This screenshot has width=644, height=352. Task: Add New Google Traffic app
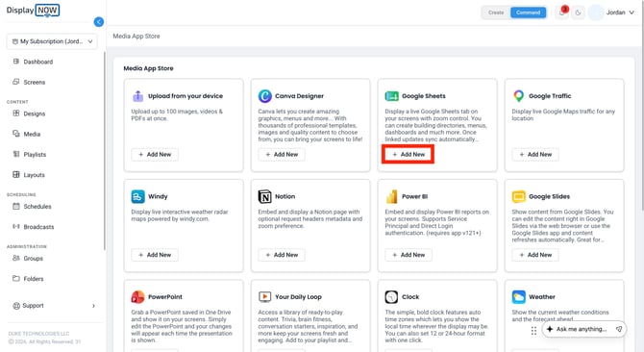point(535,155)
